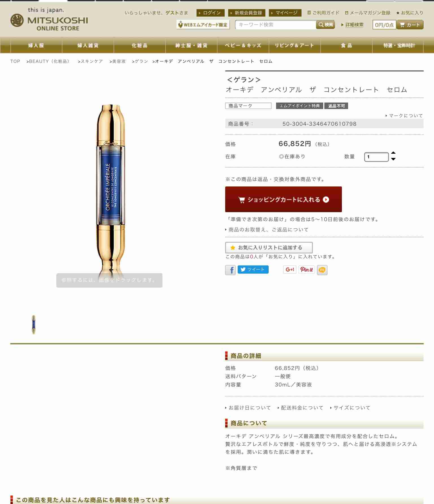Open マークについて info link
The width and height of the screenshot is (434, 504).
pos(404,116)
